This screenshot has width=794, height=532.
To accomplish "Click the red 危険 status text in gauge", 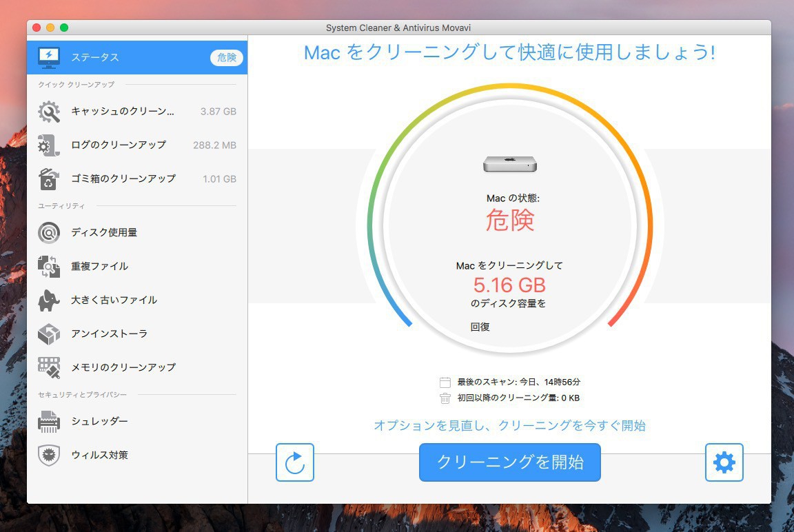I will (510, 221).
